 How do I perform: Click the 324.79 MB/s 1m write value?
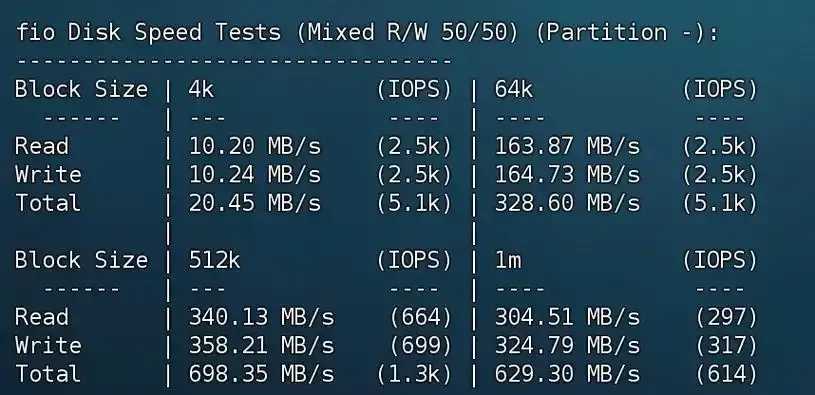click(567, 345)
